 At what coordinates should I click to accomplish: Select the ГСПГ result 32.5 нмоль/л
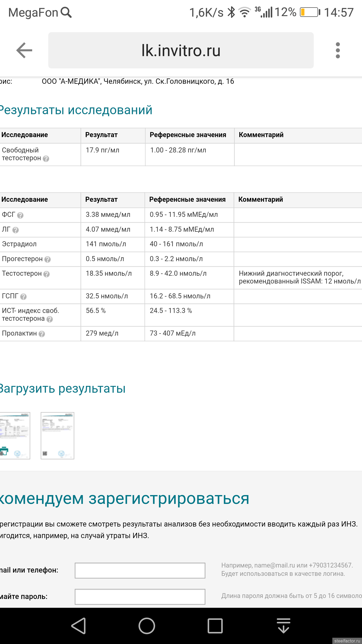coord(107,296)
